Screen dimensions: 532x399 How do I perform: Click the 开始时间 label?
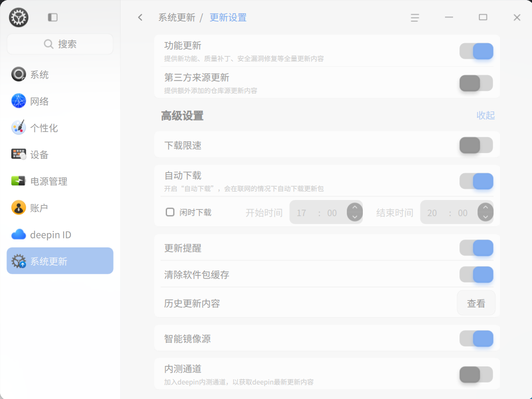click(264, 213)
